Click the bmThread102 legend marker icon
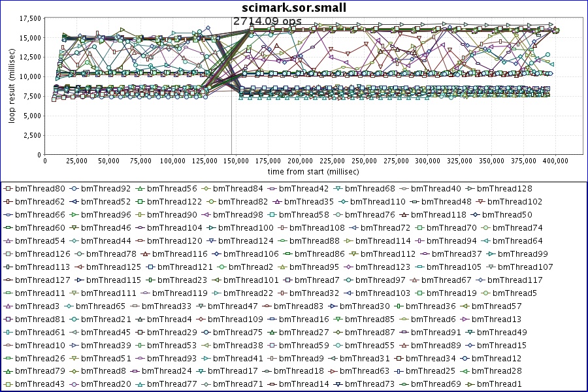 pyautogui.click(x=481, y=202)
